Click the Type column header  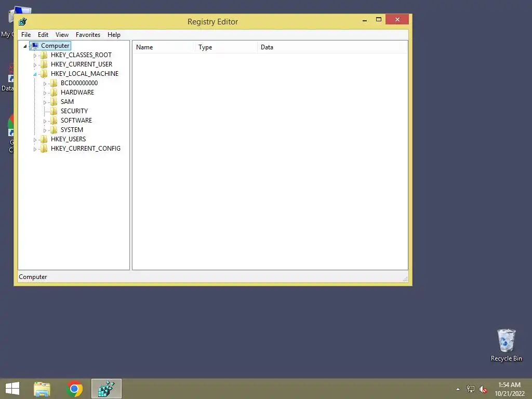point(226,47)
